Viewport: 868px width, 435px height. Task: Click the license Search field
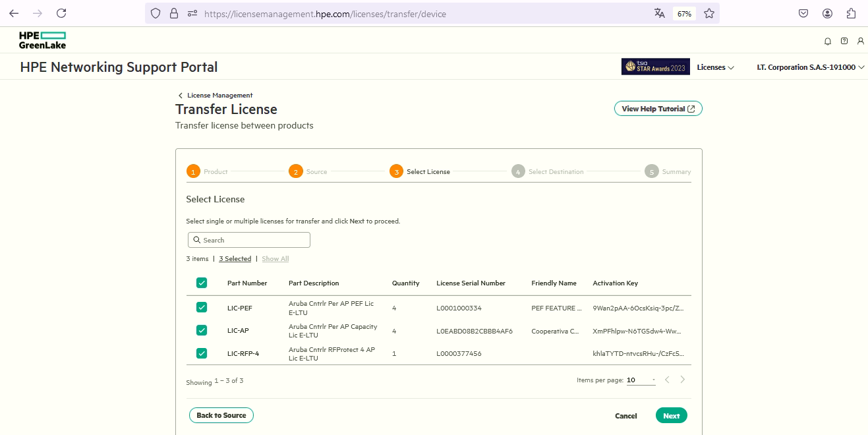249,240
